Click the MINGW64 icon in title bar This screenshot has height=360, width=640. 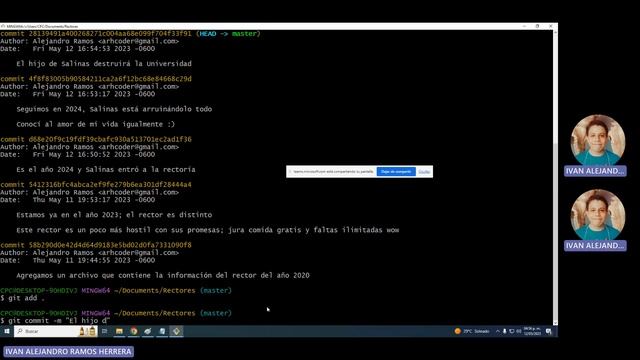3,26
